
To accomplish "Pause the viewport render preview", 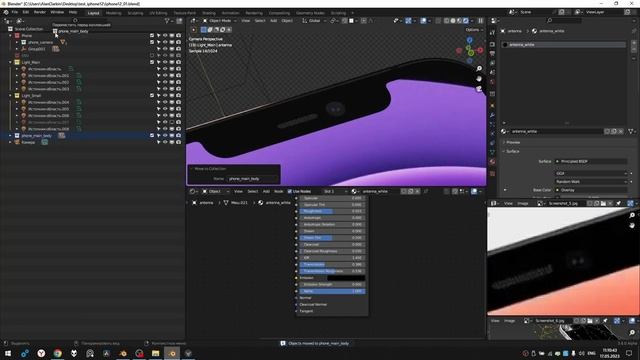I will tap(480, 20).
